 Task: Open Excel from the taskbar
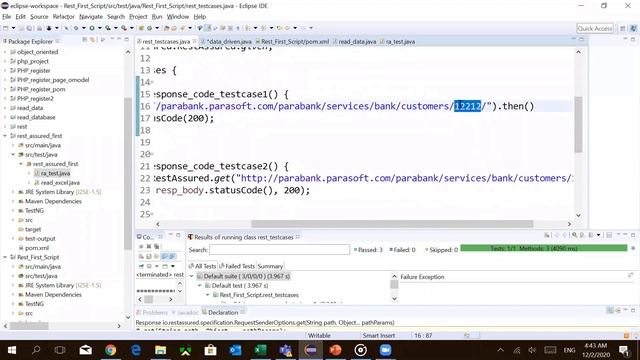point(260,350)
